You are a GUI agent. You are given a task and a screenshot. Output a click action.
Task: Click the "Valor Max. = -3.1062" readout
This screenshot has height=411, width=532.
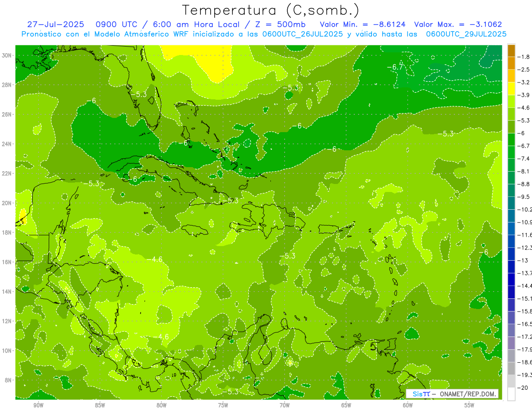pyautogui.click(x=458, y=24)
